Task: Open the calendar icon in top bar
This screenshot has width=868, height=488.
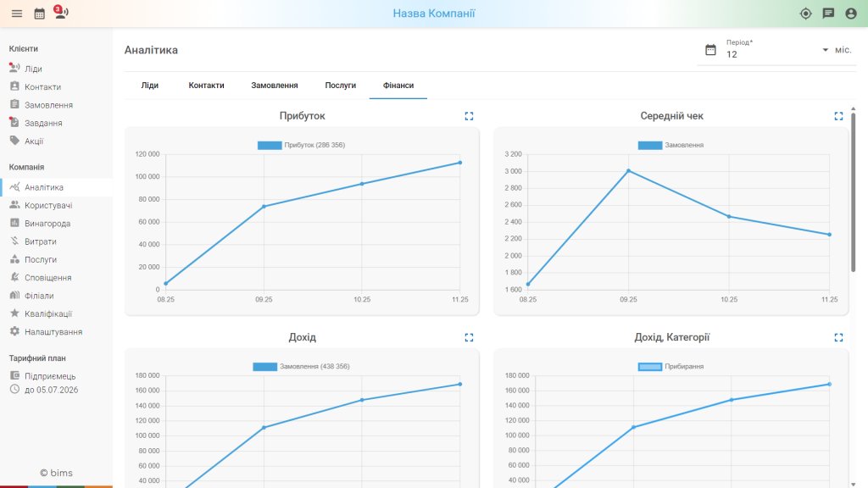Action: 39,14
